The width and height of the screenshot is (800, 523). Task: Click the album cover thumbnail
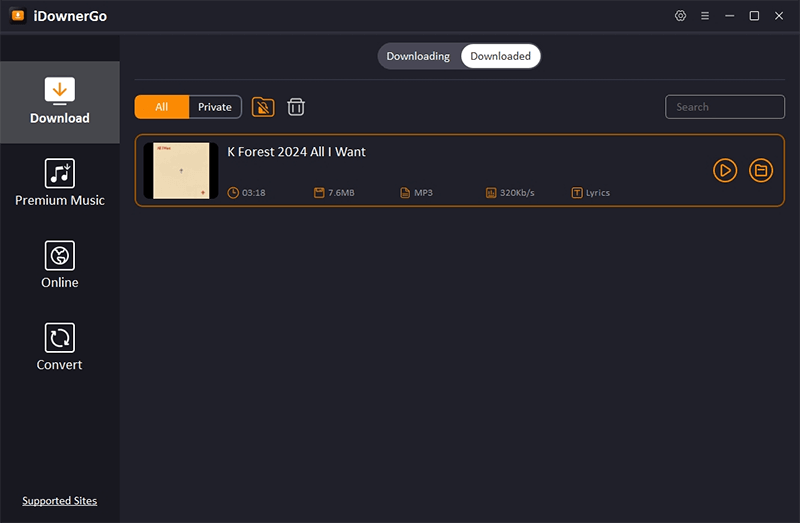click(x=181, y=170)
